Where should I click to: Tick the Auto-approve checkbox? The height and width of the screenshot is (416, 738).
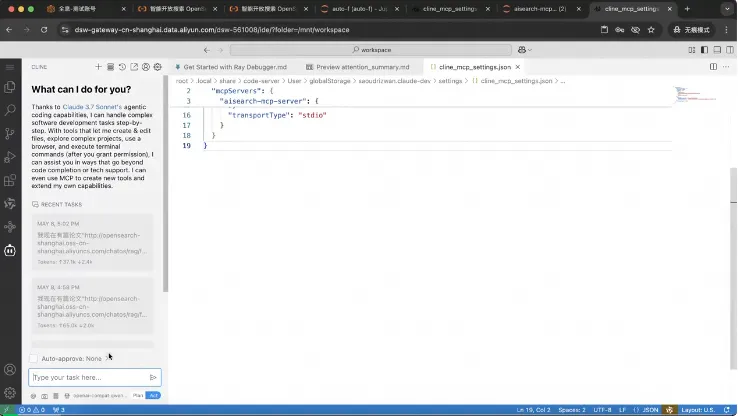point(33,359)
